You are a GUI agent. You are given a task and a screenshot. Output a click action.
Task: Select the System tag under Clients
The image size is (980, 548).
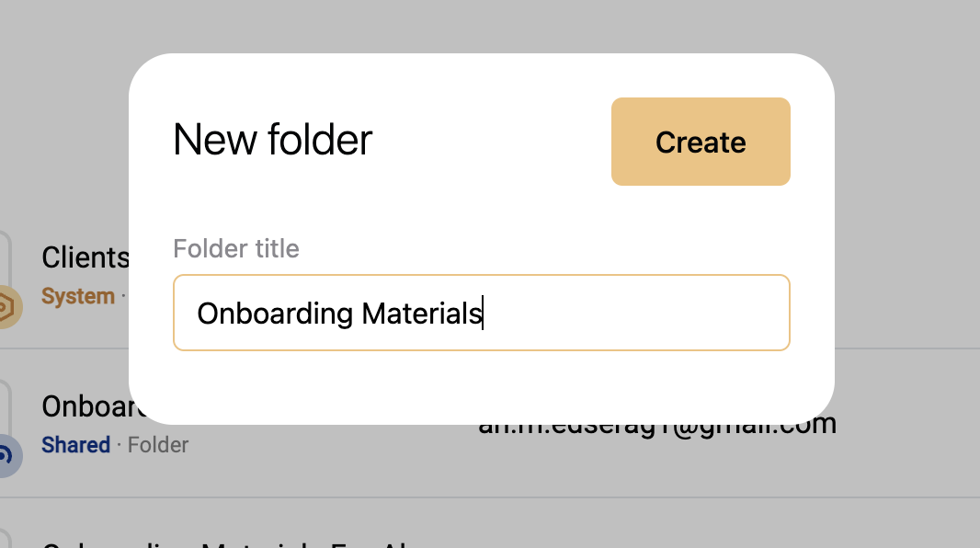coord(78,296)
